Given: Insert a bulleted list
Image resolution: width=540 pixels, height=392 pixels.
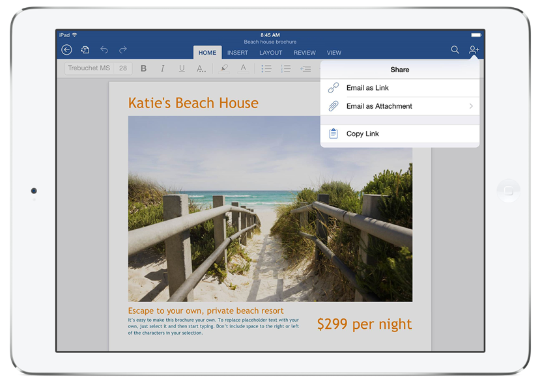Looking at the screenshot, I should 266,68.
